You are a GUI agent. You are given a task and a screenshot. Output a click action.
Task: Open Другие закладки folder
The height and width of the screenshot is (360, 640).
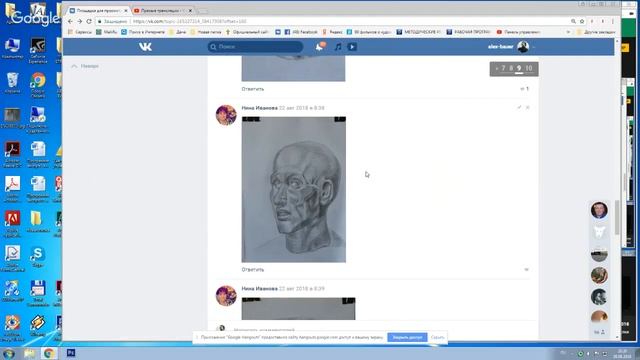pos(596,32)
